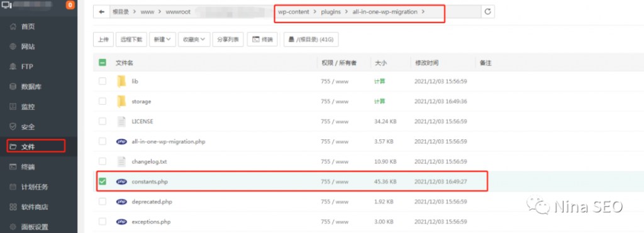
Task: Click the lib folder icon
Action: coord(121,81)
